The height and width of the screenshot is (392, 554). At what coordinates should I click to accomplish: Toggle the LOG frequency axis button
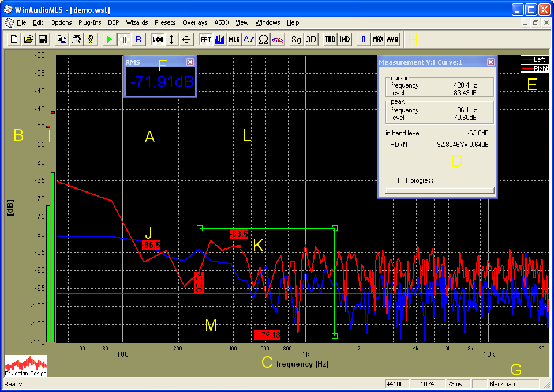[158, 39]
